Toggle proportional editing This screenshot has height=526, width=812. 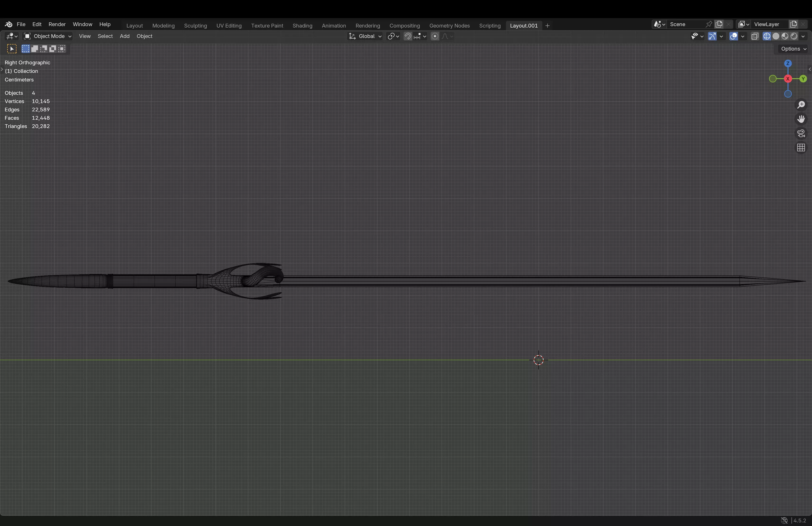[435, 36]
